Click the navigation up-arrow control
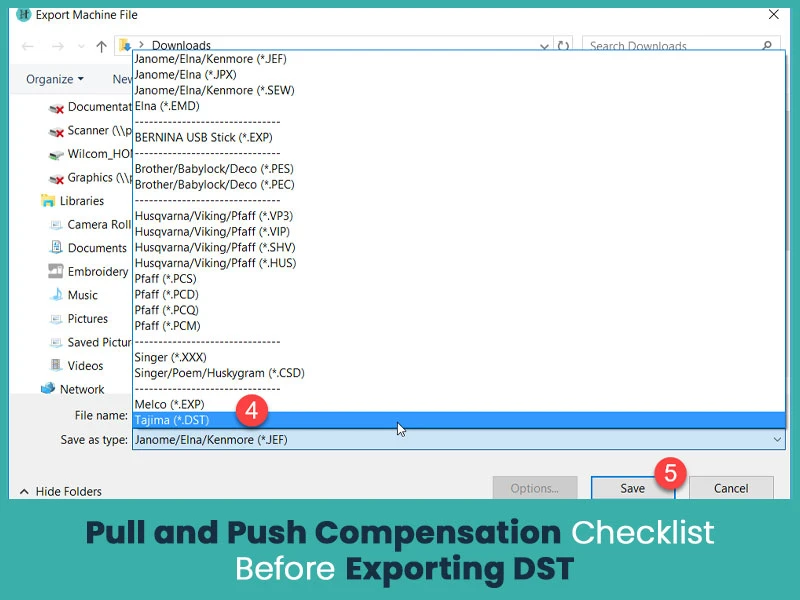The image size is (800, 600). 101,45
